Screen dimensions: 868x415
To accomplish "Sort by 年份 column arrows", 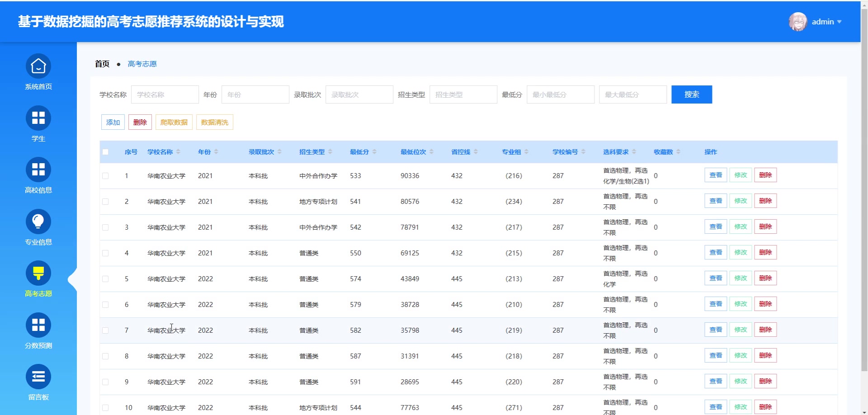I will click(216, 152).
